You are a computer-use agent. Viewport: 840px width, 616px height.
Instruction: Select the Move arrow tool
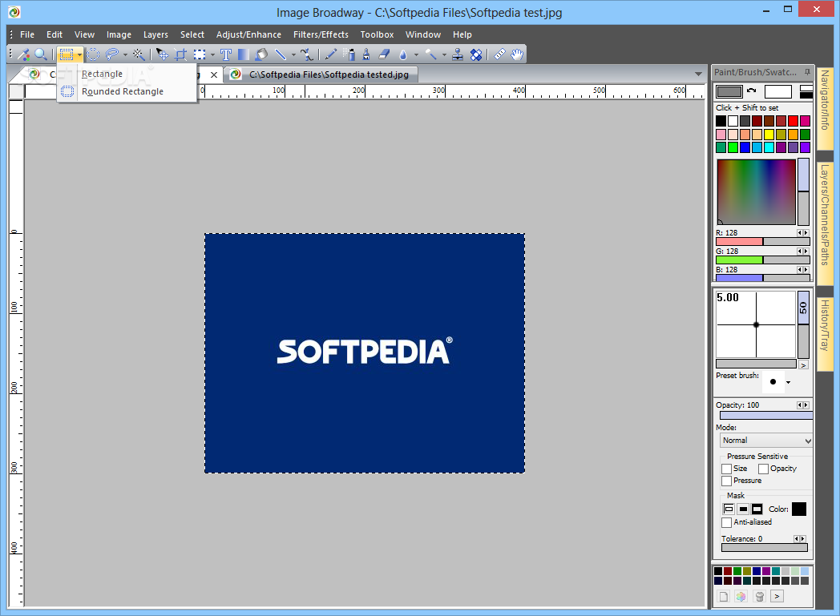163,54
